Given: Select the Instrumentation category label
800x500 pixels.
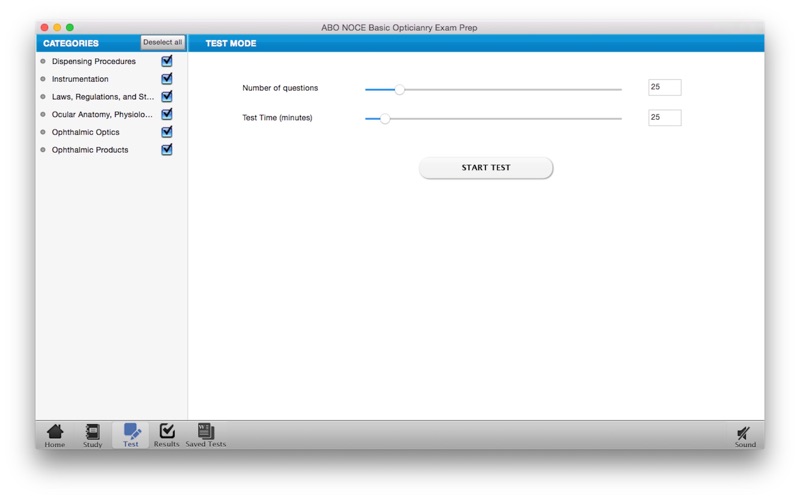Looking at the screenshot, I should (x=80, y=79).
